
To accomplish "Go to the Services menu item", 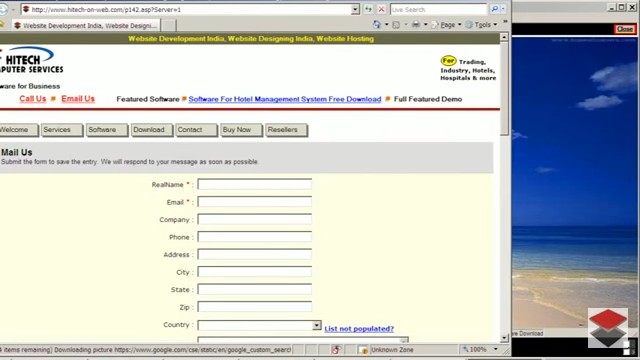I will pyautogui.click(x=61, y=130).
